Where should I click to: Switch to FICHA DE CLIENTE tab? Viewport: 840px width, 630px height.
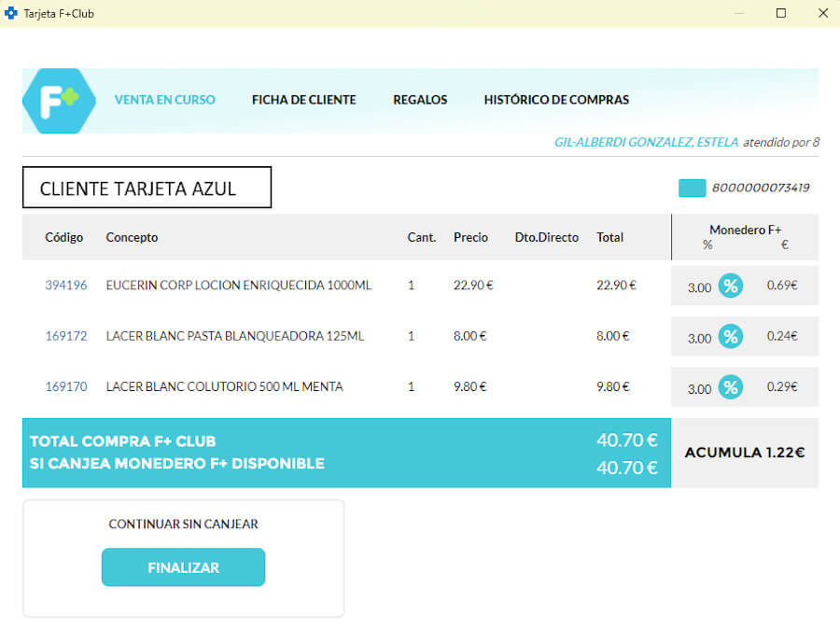[303, 100]
